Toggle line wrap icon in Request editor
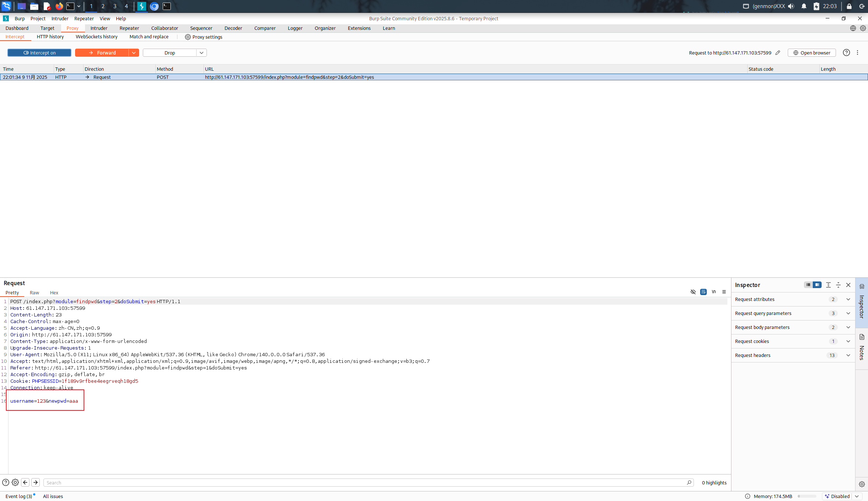 tap(703, 292)
